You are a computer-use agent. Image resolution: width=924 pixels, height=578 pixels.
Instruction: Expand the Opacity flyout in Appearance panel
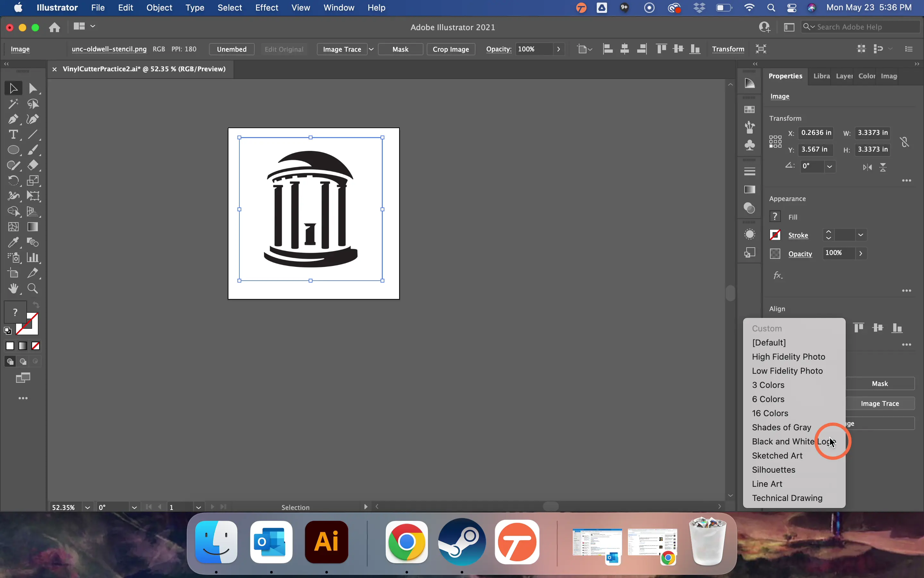pyautogui.click(x=861, y=253)
